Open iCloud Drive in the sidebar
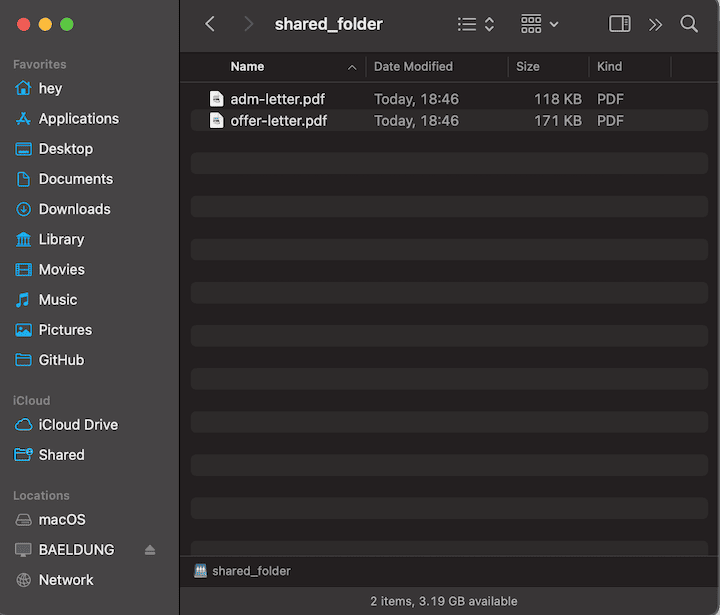The width and height of the screenshot is (720, 615). point(78,424)
